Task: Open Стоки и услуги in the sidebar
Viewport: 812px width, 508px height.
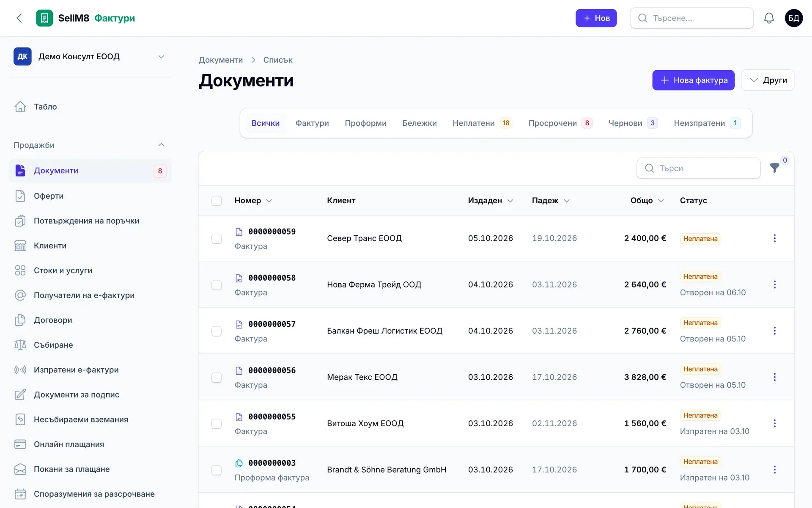Action: 90,271
